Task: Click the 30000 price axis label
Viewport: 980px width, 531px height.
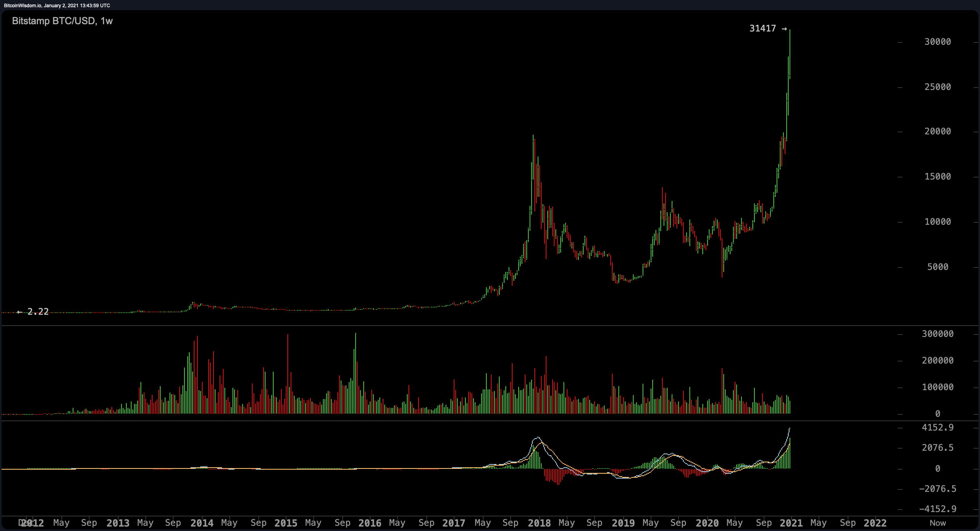Action: tap(938, 42)
